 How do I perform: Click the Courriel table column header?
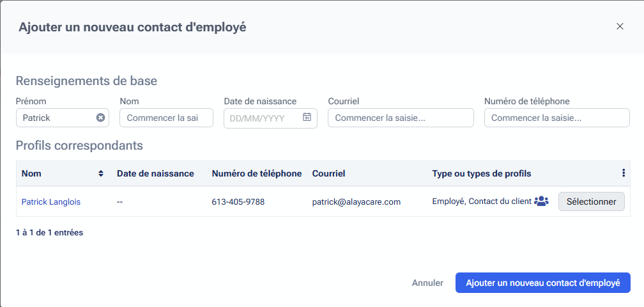pyautogui.click(x=328, y=174)
